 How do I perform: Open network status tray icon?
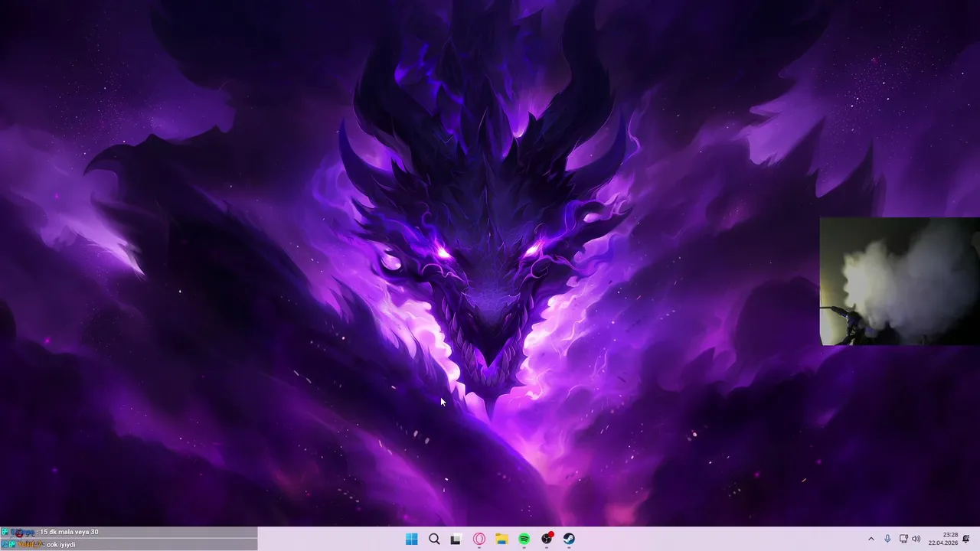tap(903, 539)
